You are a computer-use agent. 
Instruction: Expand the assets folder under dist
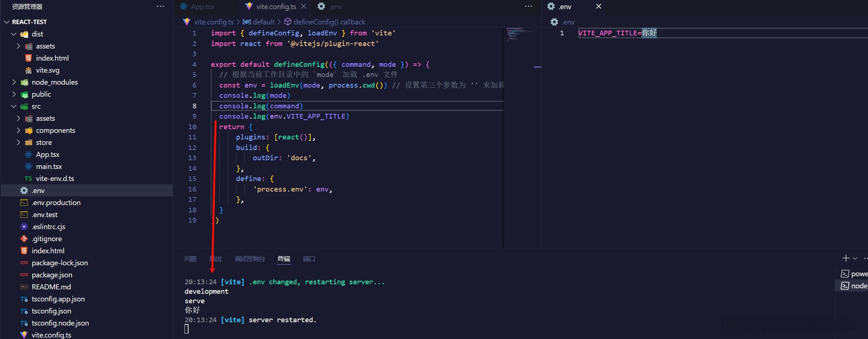(18, 46)
